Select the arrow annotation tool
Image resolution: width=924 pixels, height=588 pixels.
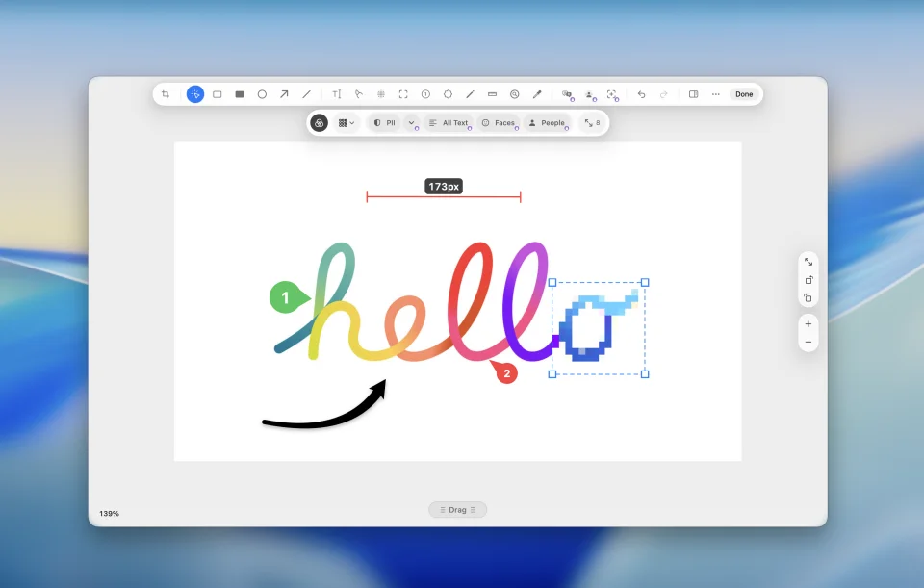[284, 94]
